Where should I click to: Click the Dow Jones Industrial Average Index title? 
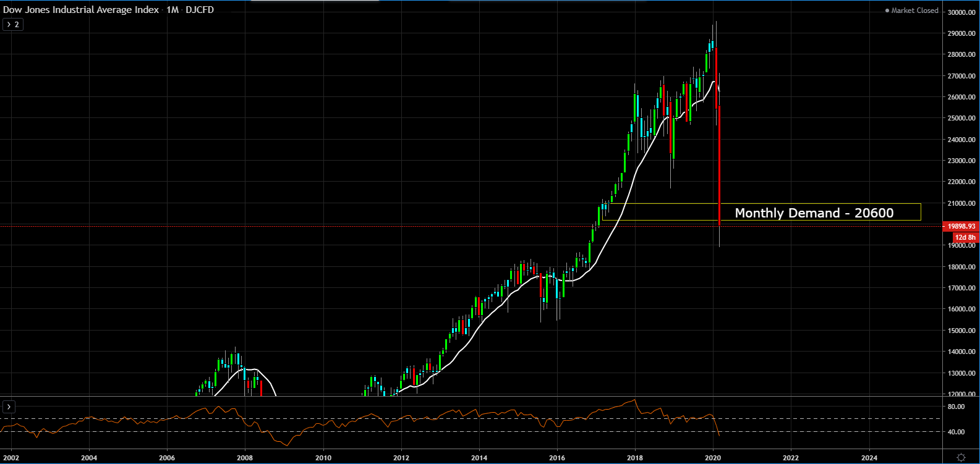pyautogui.click(x=81, y=10)
